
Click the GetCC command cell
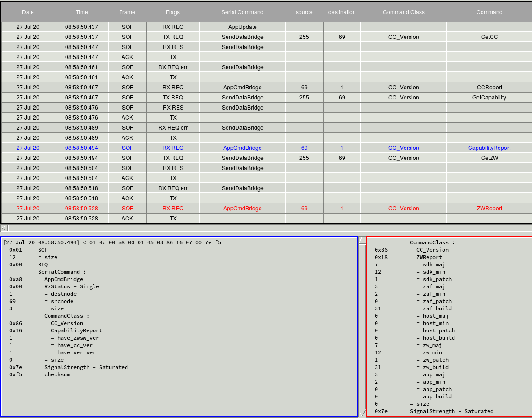[x=489, y=37]
